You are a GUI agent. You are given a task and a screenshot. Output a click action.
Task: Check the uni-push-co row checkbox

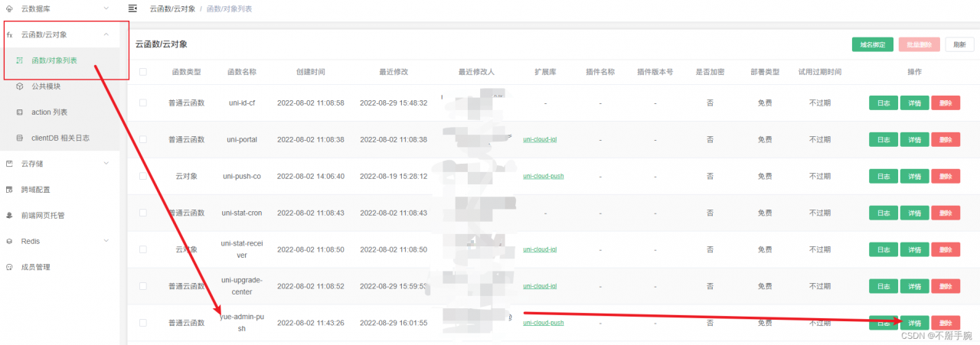pos(143,176)
